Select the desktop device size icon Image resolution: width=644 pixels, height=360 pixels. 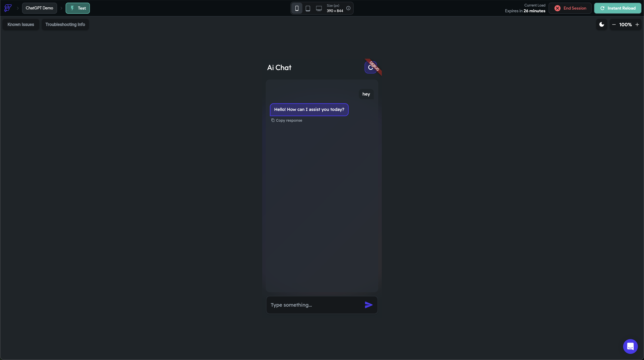pos(319,8)
